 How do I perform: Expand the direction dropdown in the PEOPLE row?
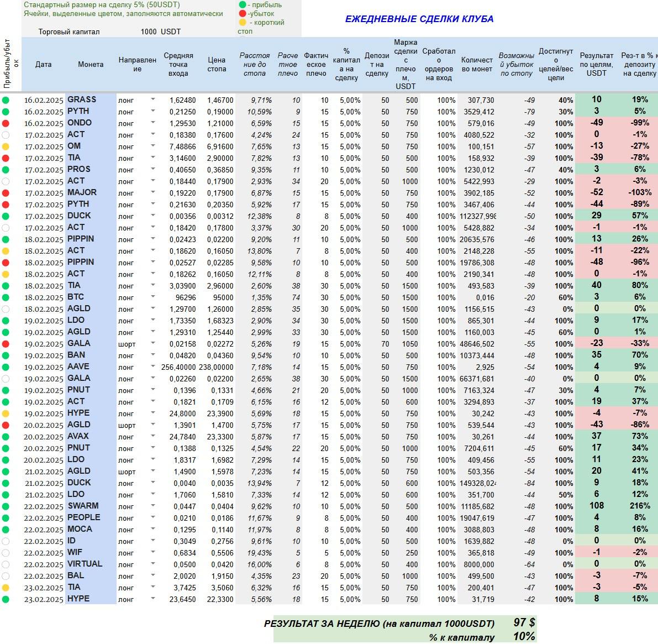[152, 517]
